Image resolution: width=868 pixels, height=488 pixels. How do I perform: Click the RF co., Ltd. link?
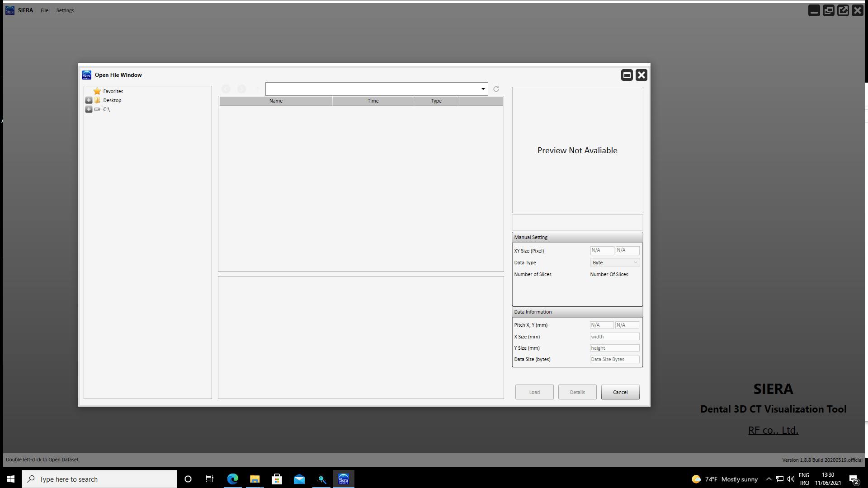773,430
